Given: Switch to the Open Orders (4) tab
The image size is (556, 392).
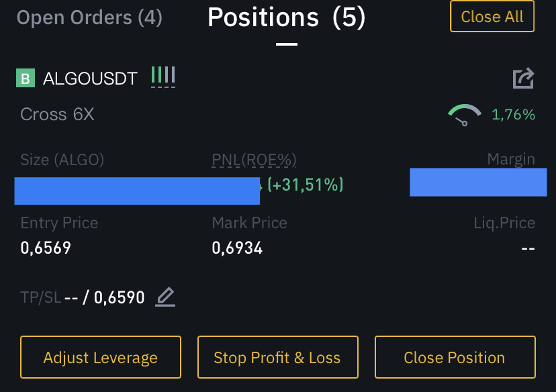Looking at the screenshot, I should (89, 17).
